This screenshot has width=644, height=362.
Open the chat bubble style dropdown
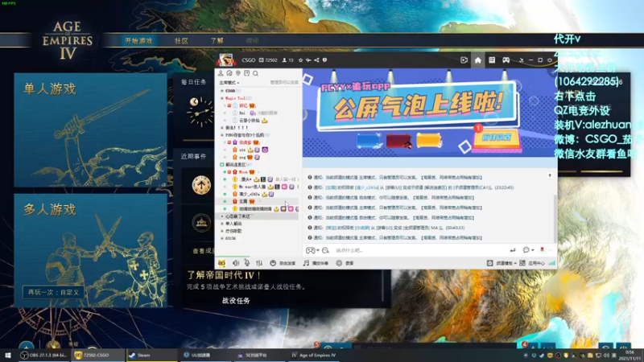click(528, 250)
